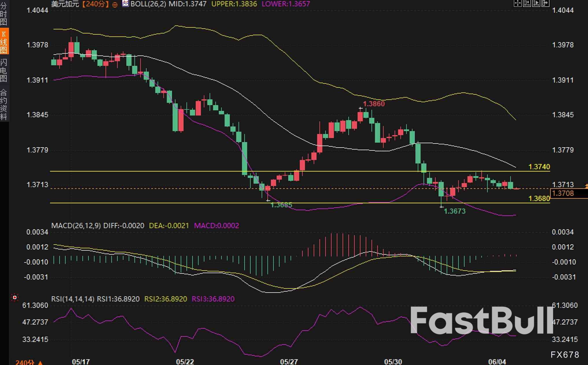
Task: Click the step-back chart replay icon
Action: tap(527, 3)
